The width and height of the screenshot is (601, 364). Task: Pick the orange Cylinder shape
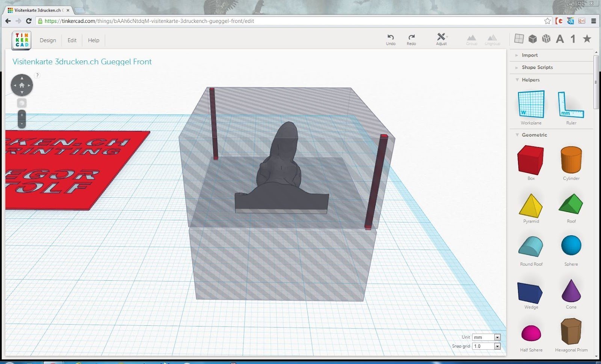(571, 163)
